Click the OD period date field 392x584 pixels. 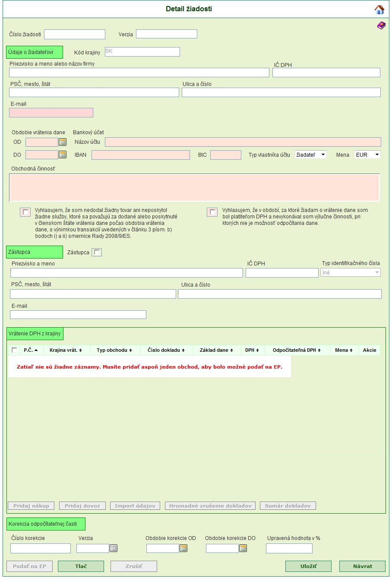click(x=42, y=142)
